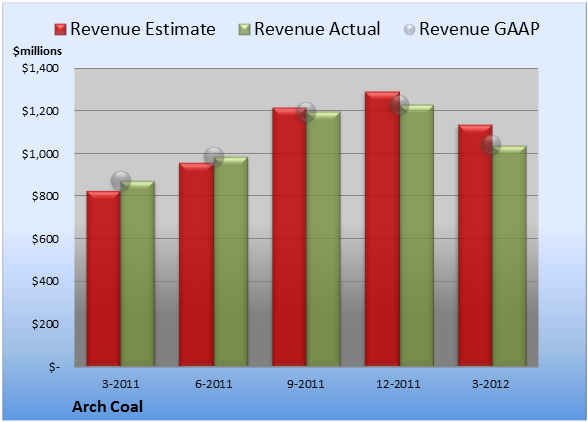Select the green actual bar for 6-2011

coord(231,261)
